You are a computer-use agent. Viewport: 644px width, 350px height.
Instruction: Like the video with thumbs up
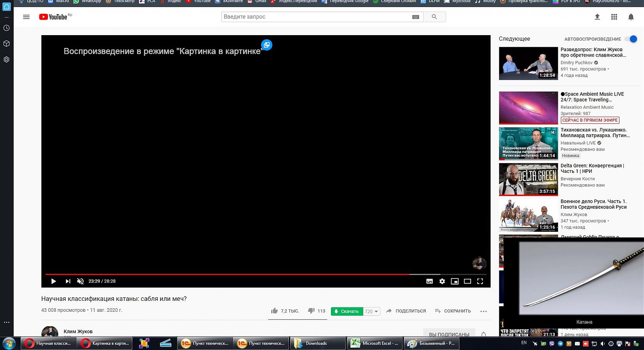tap(274, 311)
